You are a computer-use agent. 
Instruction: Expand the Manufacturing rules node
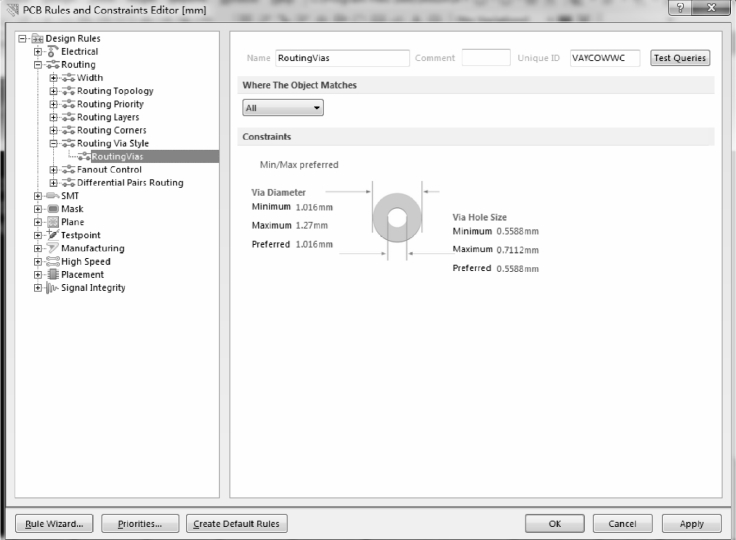(38, 248)
